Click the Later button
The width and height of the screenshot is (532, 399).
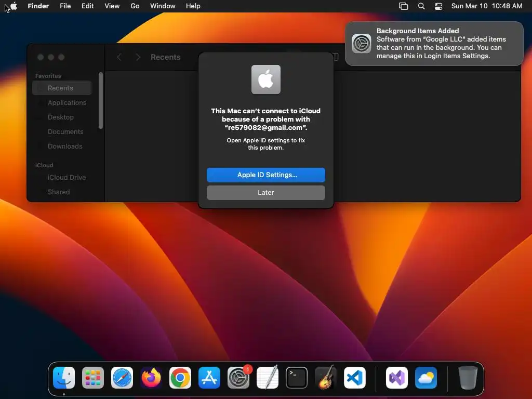[265, 192]
